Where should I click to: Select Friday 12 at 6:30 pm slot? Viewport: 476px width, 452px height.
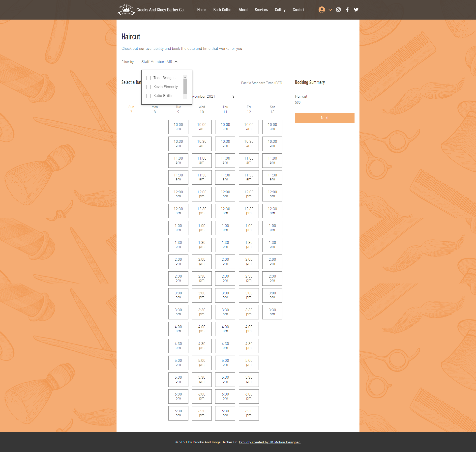click(249, 413)
